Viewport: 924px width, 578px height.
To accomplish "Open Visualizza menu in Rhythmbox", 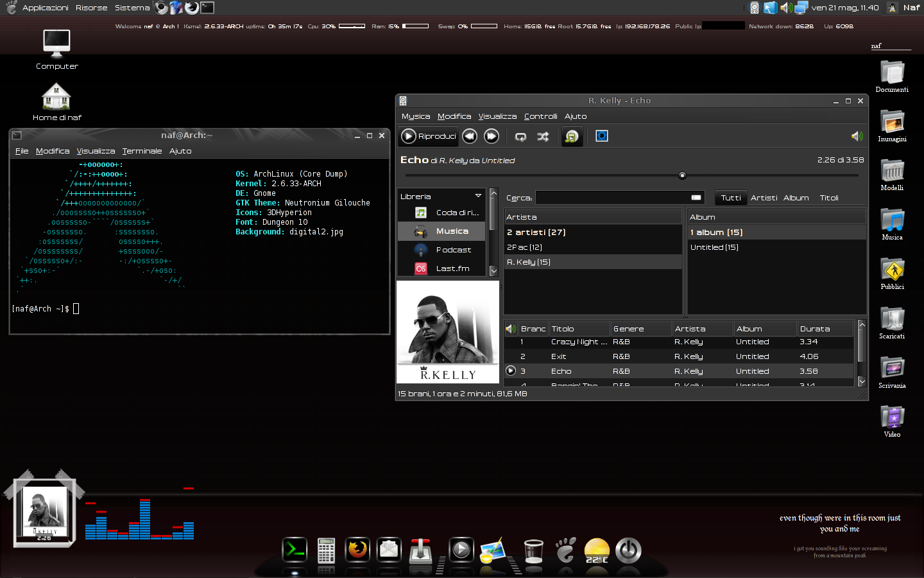I will pos(497,116).
